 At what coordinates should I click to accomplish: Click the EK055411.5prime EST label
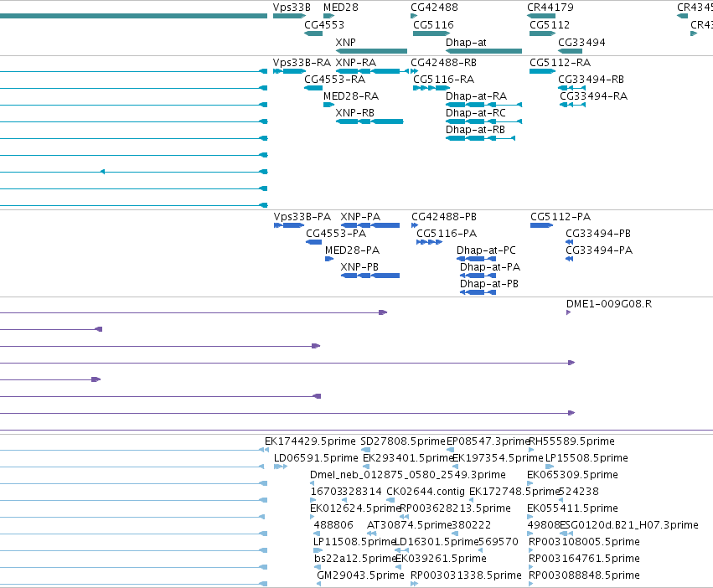[x=572, y=508]
